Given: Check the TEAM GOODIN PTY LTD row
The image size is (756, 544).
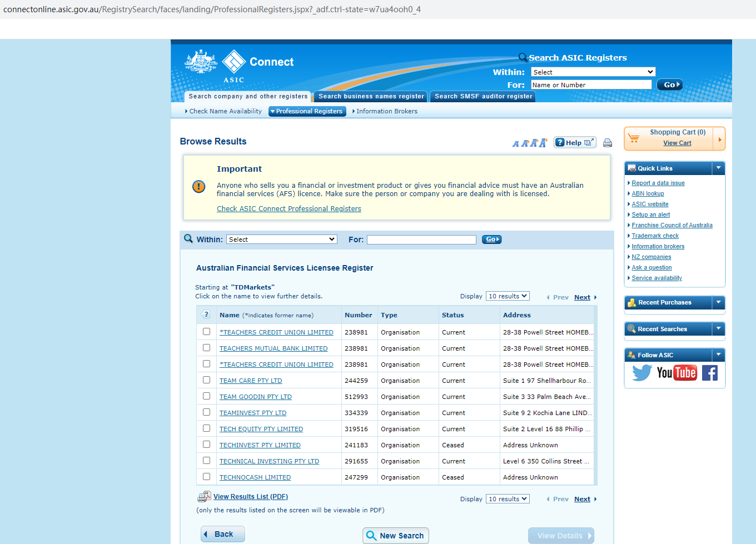Looking at the screenshot, I should pyautogui.click(x=206, y=396).
